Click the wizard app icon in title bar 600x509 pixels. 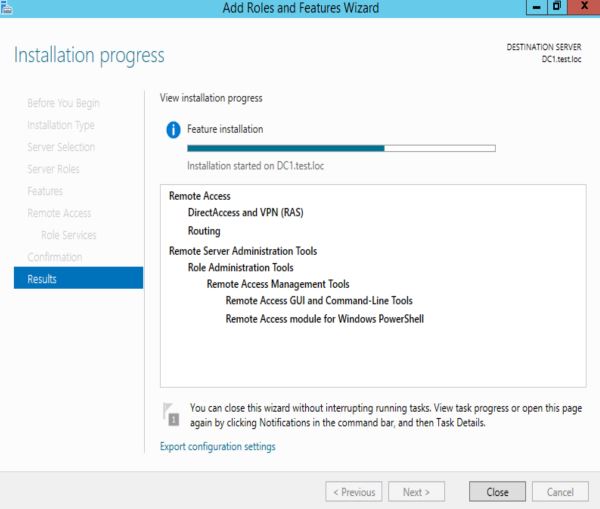pos(6,7)
